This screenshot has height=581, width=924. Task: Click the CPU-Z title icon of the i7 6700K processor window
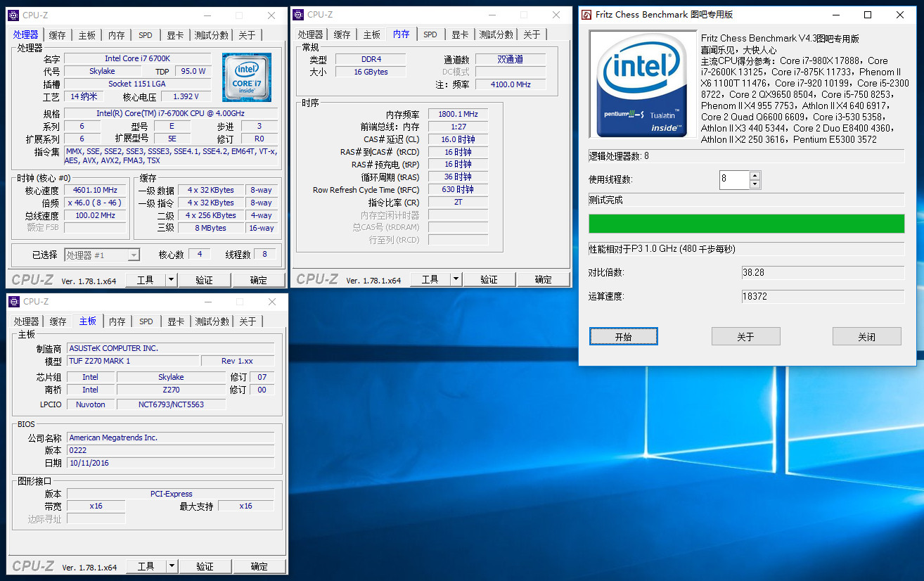point(13,15)
